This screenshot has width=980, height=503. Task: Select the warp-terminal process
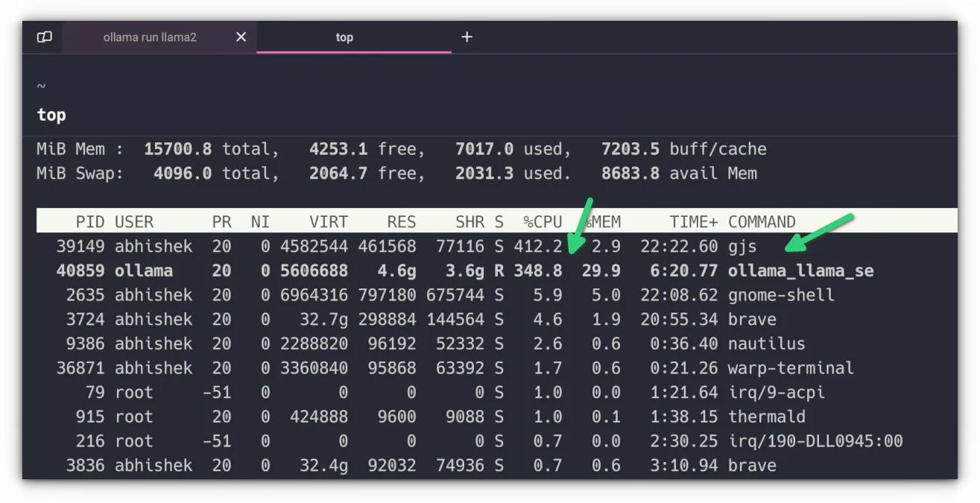791,368
